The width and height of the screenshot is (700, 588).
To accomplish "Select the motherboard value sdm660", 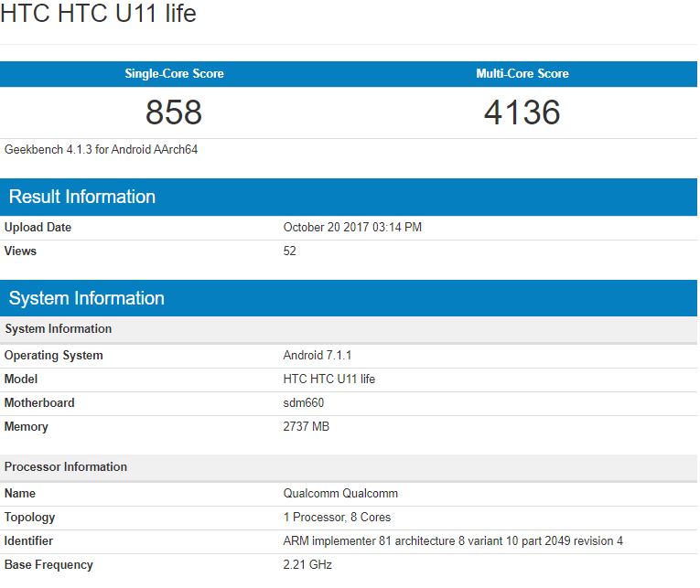I will [303, 403].
